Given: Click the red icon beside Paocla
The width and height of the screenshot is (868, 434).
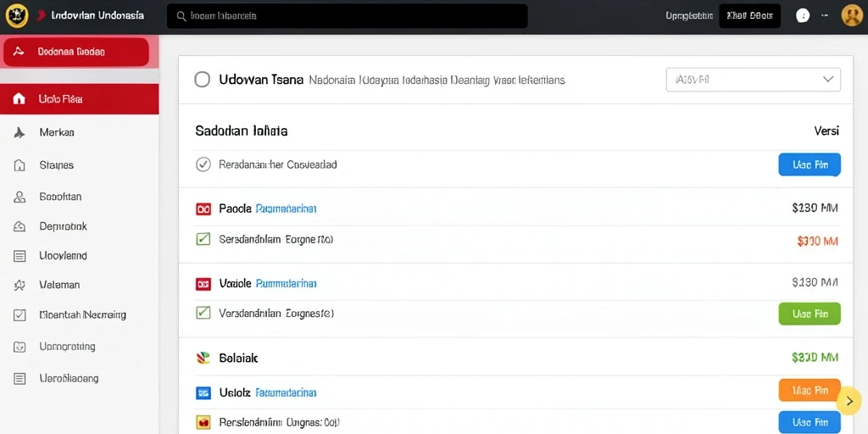Looking at the screenshot, I should point(203,209).
